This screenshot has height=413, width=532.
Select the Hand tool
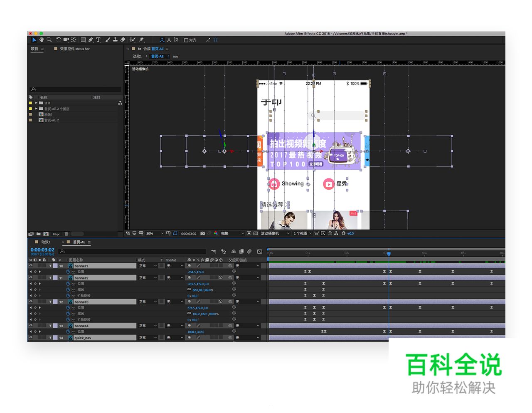tap(42, 40)
